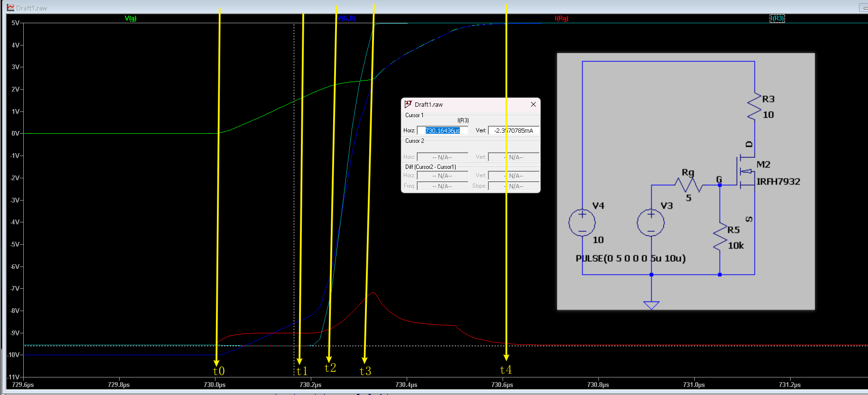
Task: Click the 729.6µs time axis label
Action: point(23,385)
